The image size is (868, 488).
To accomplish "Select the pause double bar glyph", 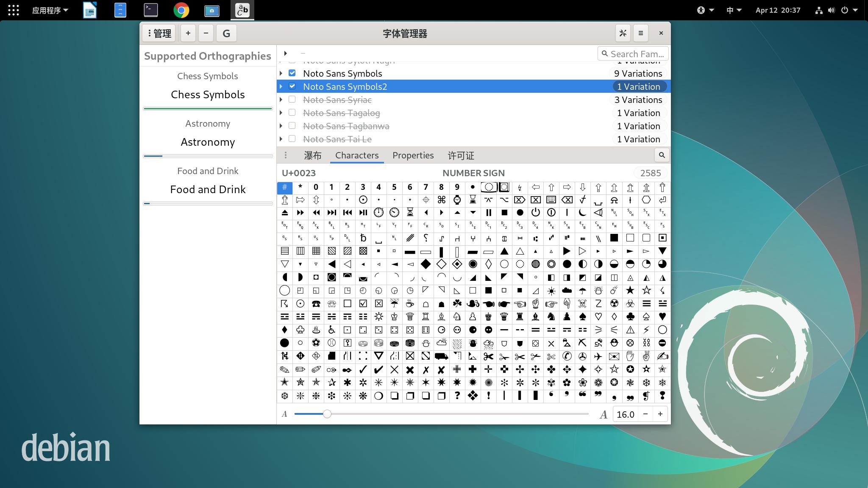I will [488, 212].
